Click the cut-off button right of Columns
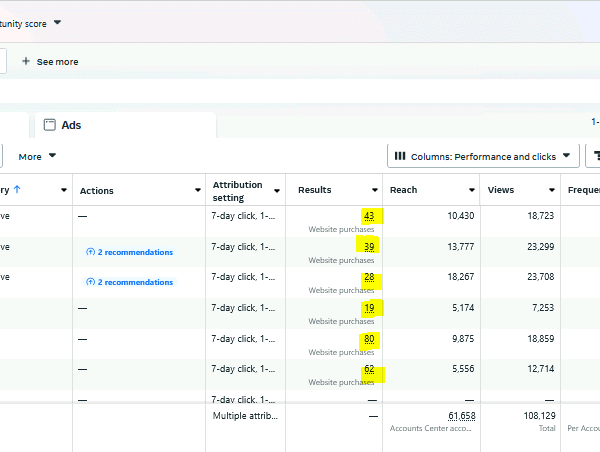Image resolution: width=600 pixels, height=452 pixels. [x=593, y=156]
